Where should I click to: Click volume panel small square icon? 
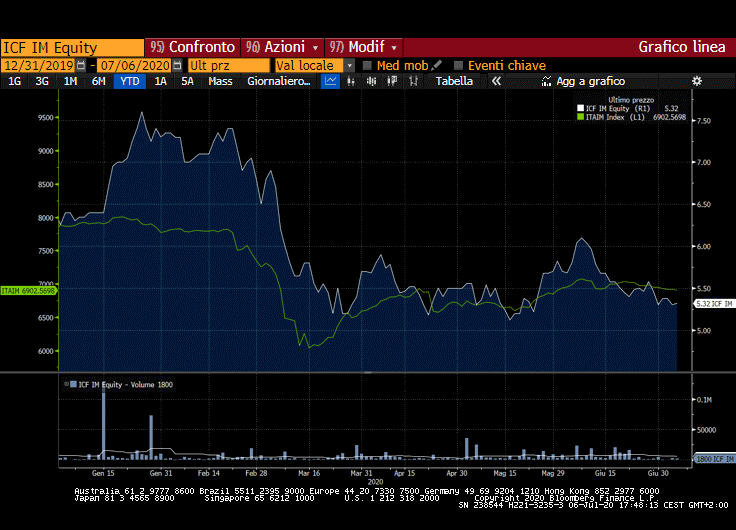click(71, 384)
